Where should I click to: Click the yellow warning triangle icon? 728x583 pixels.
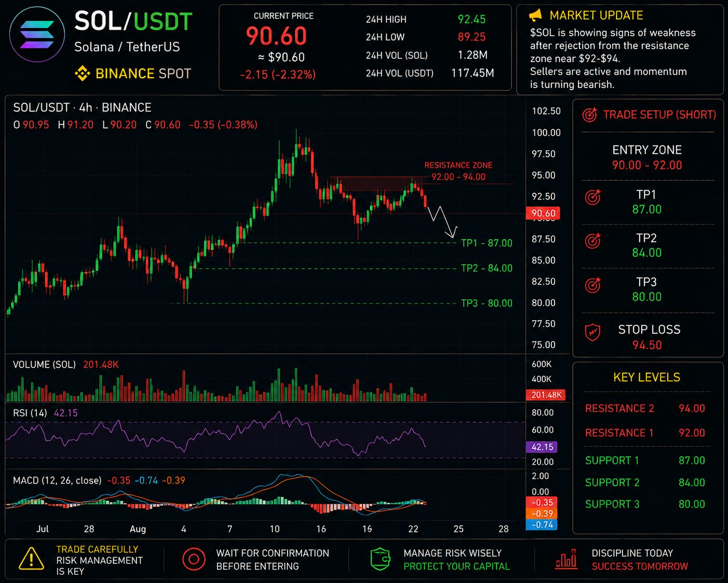point(31,559)
